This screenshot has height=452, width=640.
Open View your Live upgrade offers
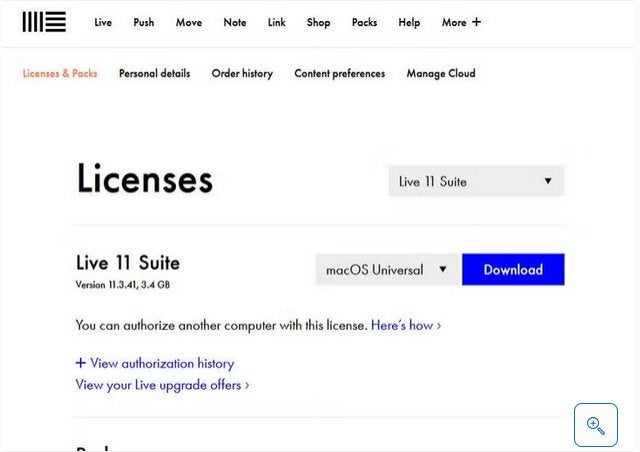pyautogui.click(x=162, y=385)
